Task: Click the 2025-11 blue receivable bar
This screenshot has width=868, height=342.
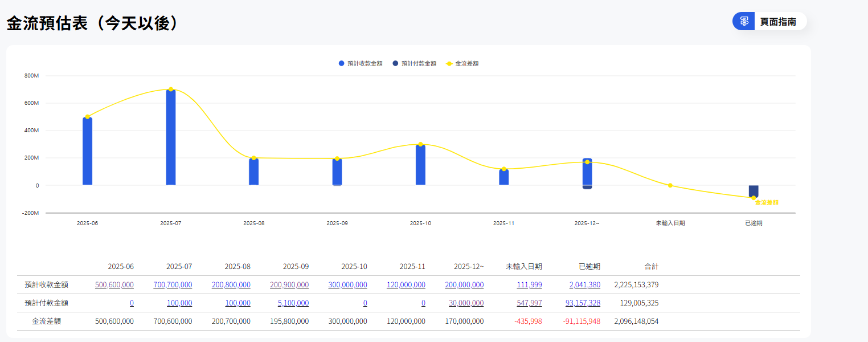Action: [x=504, y=177]
